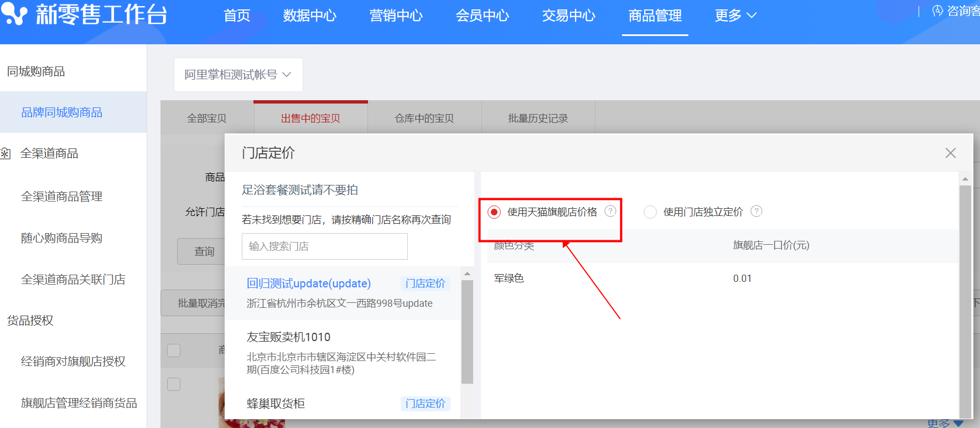This screenshot has width=980, height=428.
Task: Switch to the 仓库中的宝贝 tab
Action: [x=424, y=118]
